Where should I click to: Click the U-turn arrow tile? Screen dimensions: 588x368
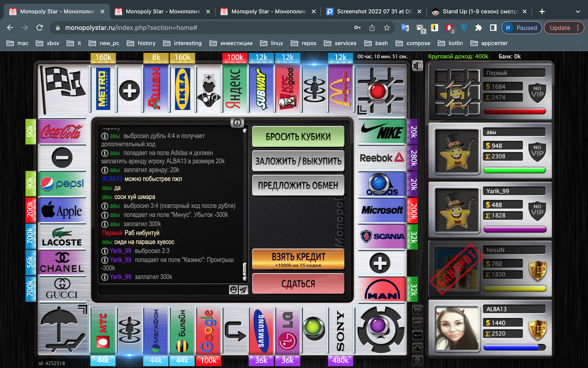click(x=235, y=331)
